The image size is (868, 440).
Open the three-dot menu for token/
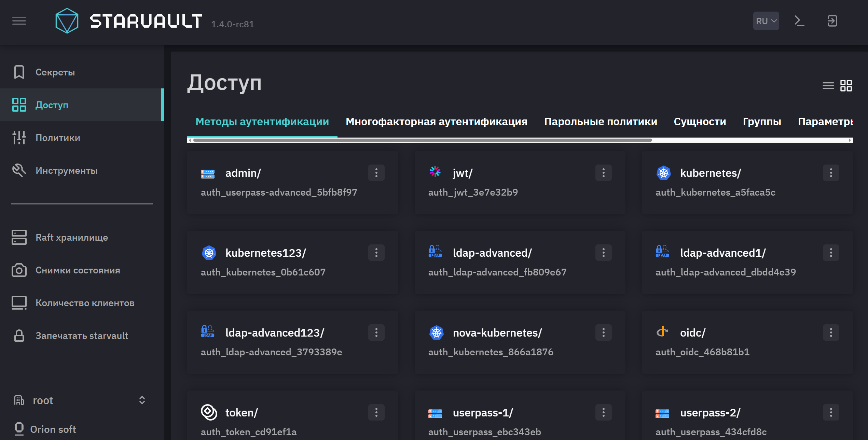tap(376, 412)
